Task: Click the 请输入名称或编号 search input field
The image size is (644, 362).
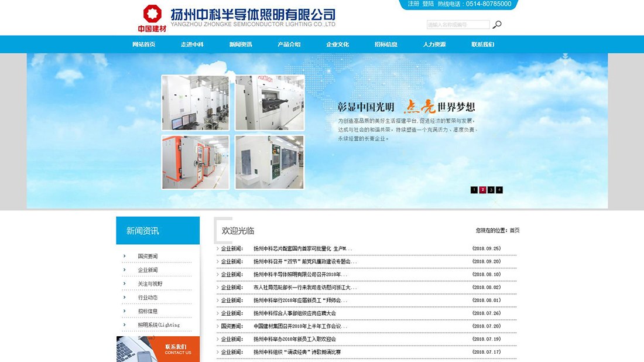Action: tap(458, 25)
